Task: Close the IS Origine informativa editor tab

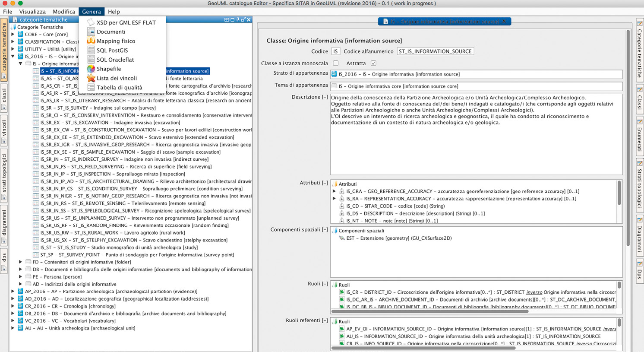Action: pos(504,21)
